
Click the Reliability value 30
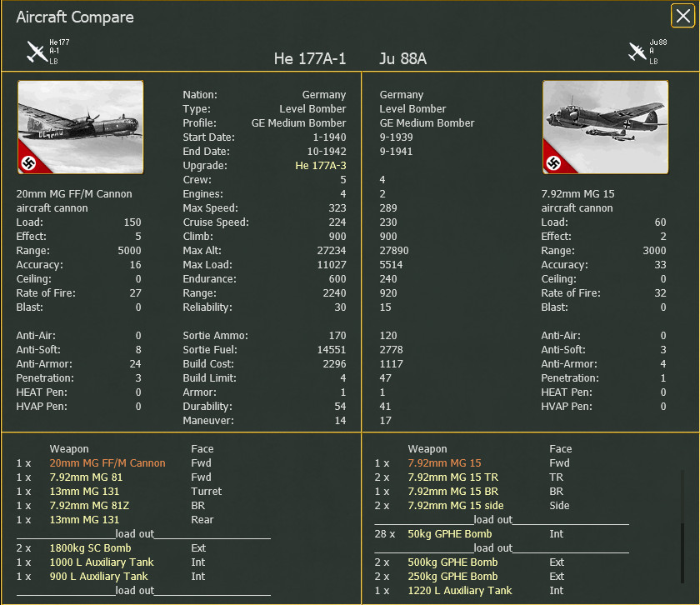[x=341, y=307]
